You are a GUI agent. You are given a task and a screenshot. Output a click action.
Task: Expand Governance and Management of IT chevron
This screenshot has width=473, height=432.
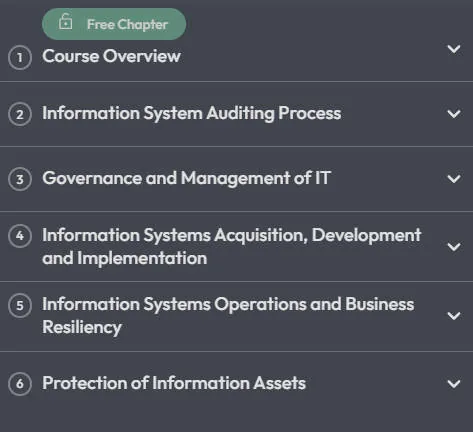pyautogui.click(x=454, y=179)
